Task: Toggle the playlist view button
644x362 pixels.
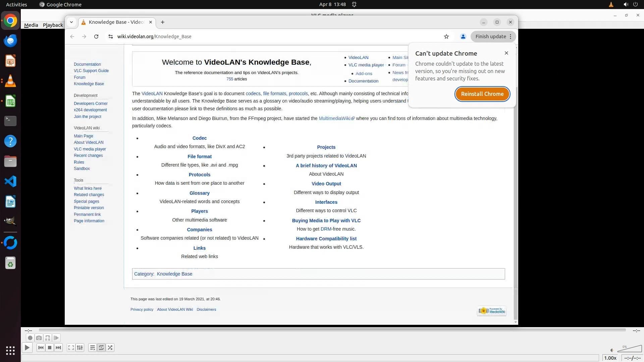Action: 93,348
